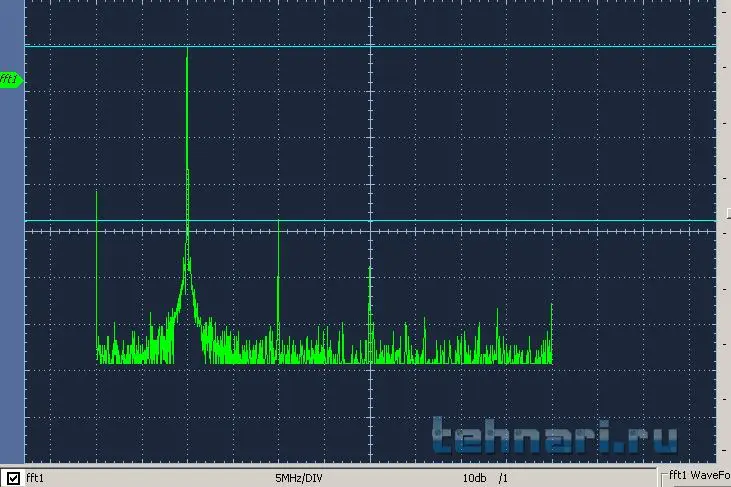Click the /1 probe ratio value
Viewport: 731px width, 487px height.
pyautogui.click(x=503, y=478)
